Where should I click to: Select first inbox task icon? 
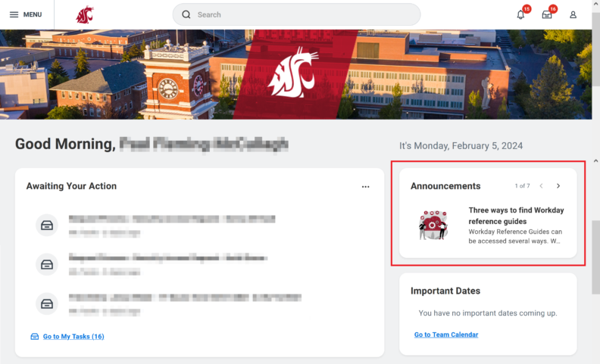click(47, 225)
